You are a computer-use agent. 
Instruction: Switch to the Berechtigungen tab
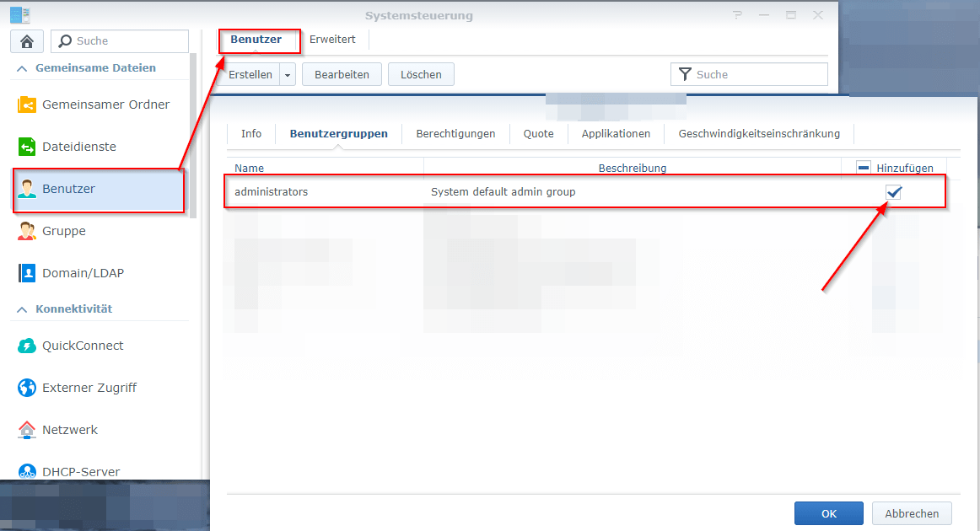455,133
